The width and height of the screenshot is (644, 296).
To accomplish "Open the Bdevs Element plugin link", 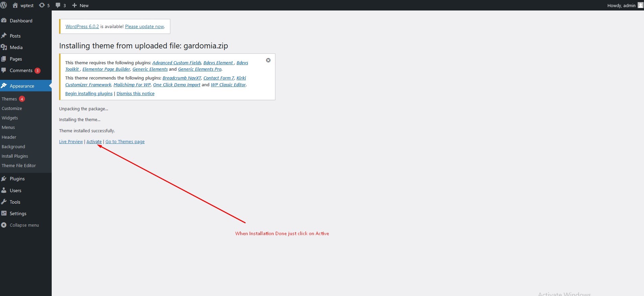I will tap(218, 63).
